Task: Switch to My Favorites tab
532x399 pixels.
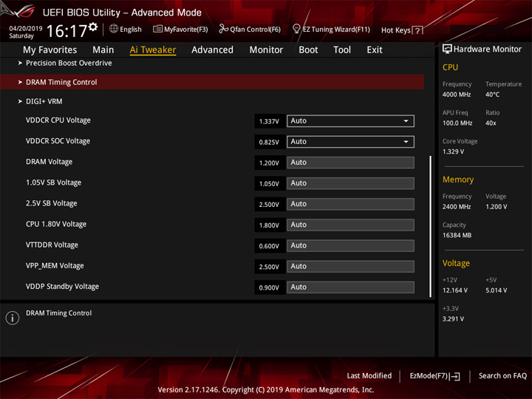Action: pos(50,50)
